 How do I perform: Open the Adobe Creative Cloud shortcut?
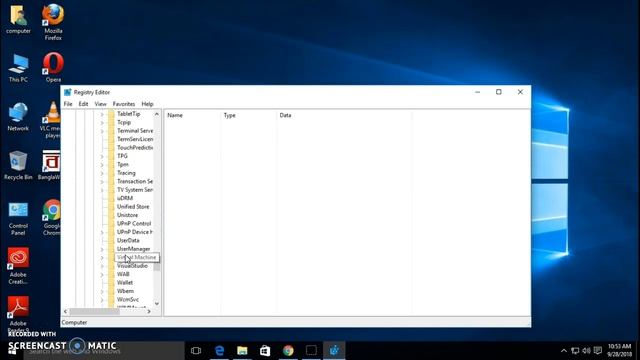[18, 266]
